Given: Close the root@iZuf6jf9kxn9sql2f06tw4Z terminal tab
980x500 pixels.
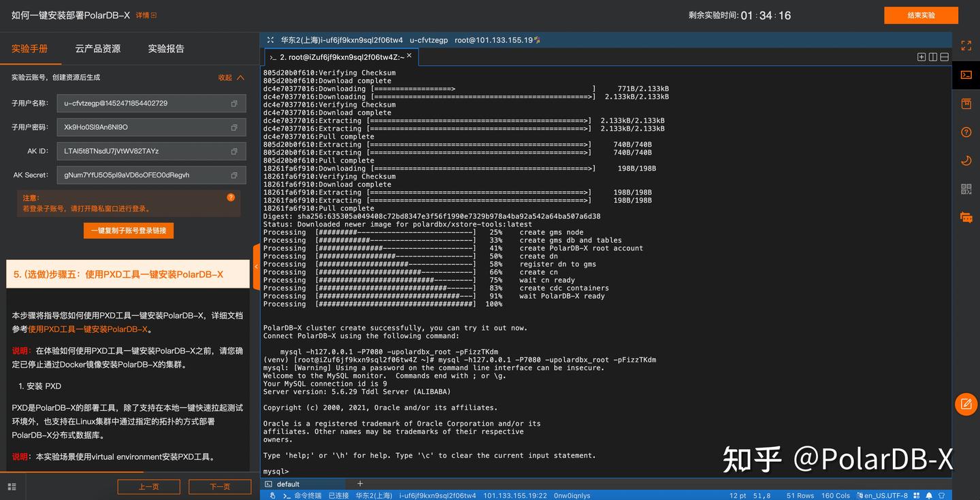Looking at the screenshot, I should click(x=409, y=55).
